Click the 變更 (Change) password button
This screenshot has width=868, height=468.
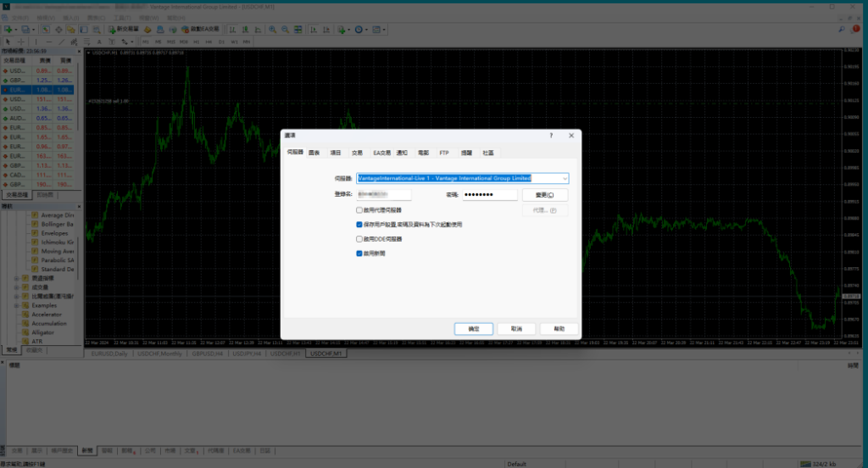click(x=544, y=194)
